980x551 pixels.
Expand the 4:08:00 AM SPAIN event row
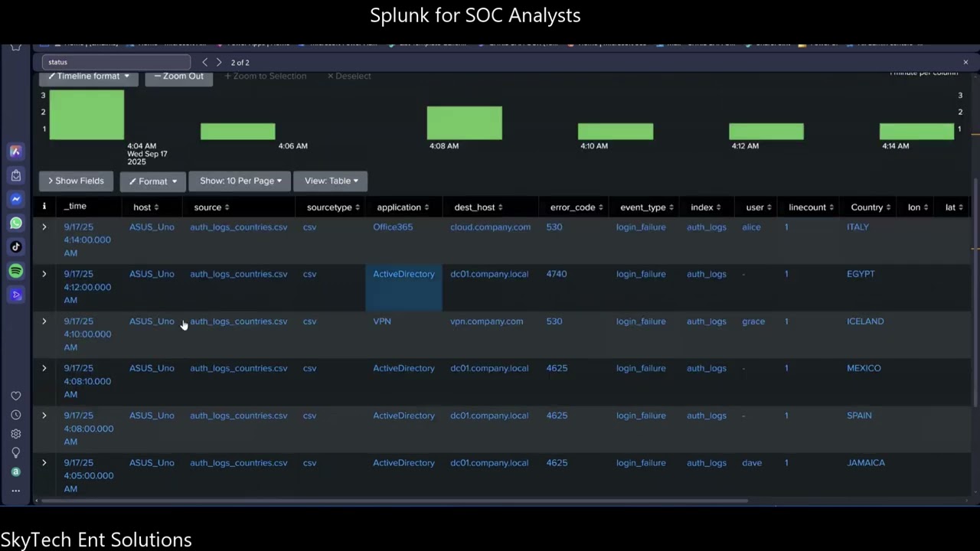point(44,416)
